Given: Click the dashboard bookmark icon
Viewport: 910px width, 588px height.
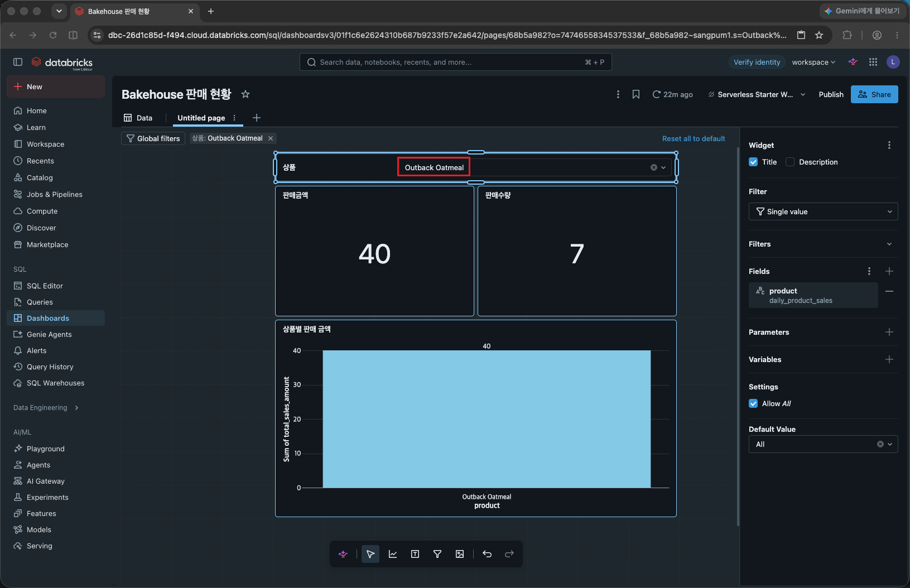Looking at the screenshot, I should click(636, 94).
